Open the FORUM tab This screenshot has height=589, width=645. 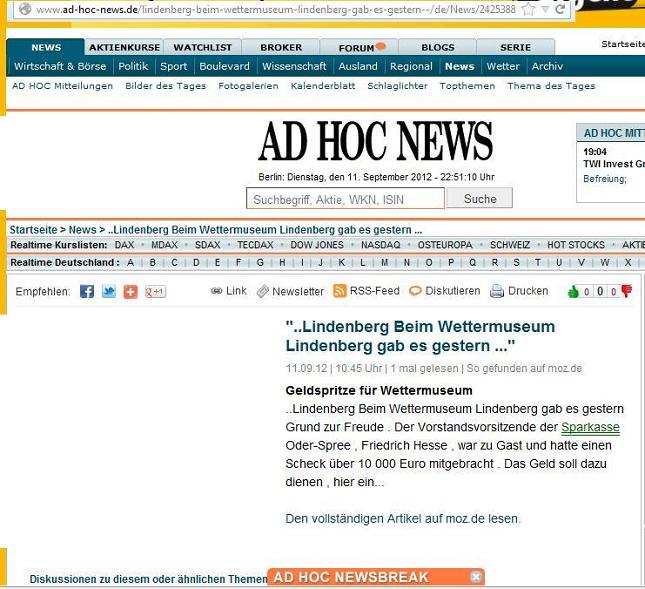[359, 47]
